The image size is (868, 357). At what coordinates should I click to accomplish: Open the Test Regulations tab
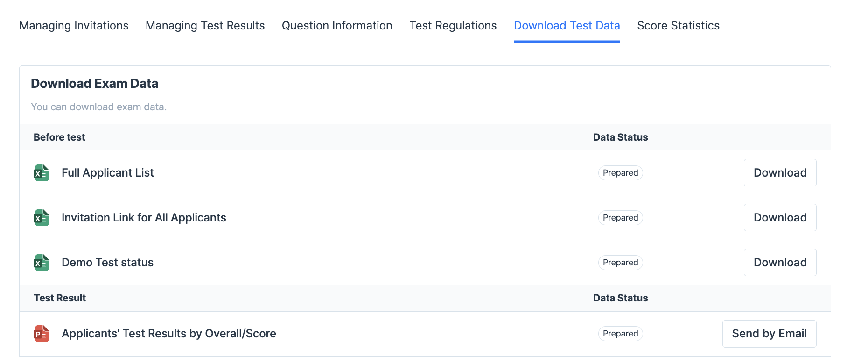[x=453, y=26]
